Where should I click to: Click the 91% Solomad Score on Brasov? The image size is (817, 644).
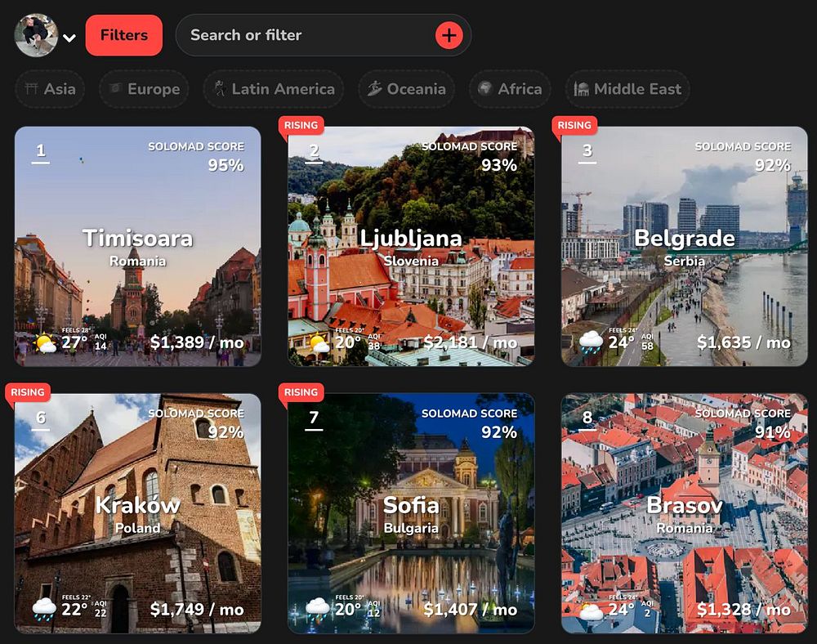tap(773, 432)
